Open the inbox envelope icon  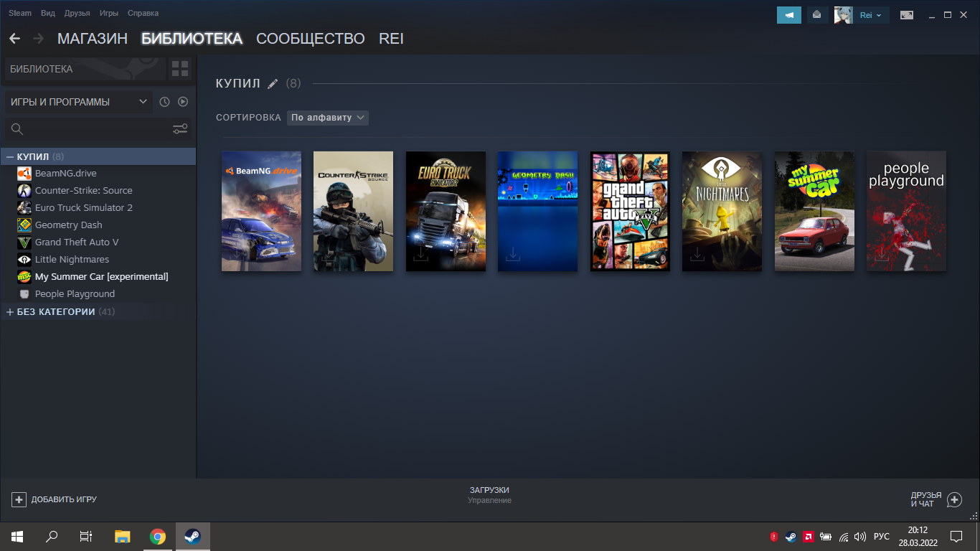click(817, 15)
